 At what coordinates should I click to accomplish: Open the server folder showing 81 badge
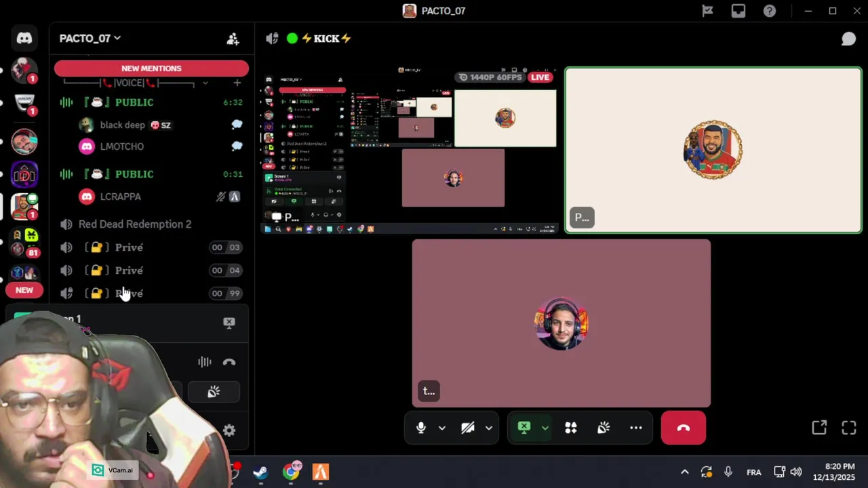pyautogui.click(x=24, y=242)
